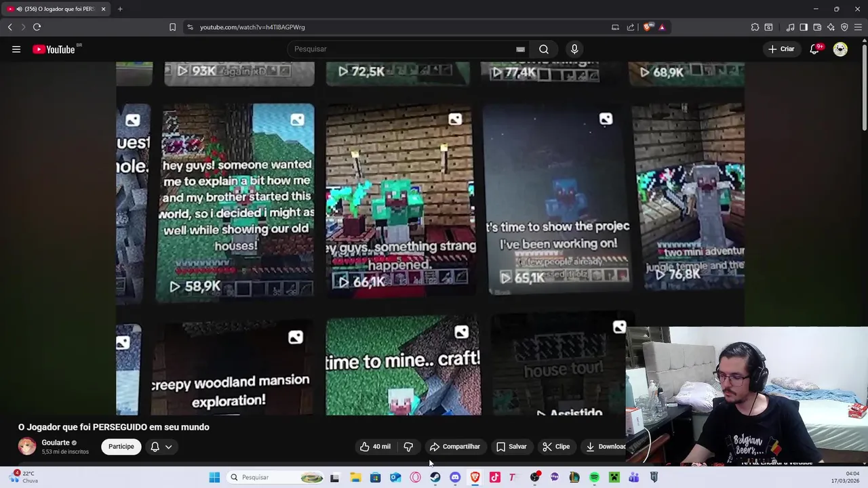Open a new browser tab
Image resolution: width=868 pixels, height=488 pixels.
[120, 9]
